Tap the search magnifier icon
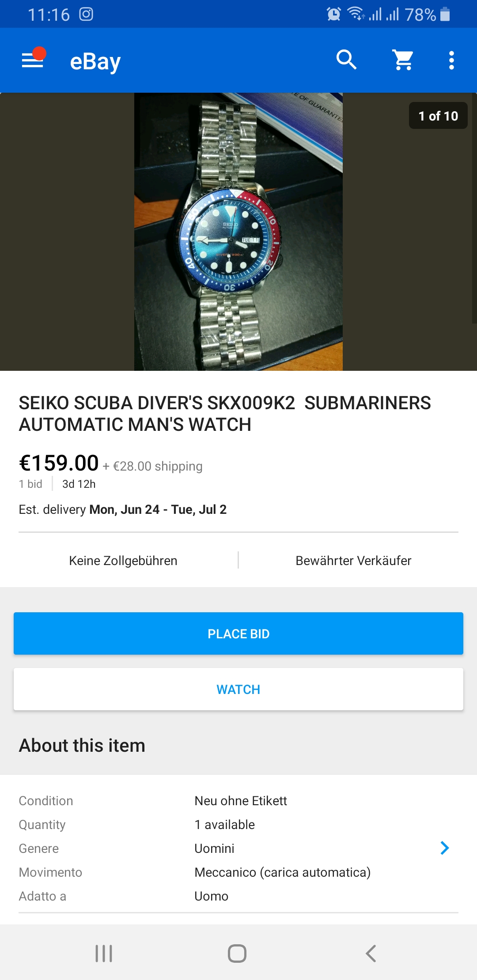This screenshot has height=980, width=477. tap(347, 60)
